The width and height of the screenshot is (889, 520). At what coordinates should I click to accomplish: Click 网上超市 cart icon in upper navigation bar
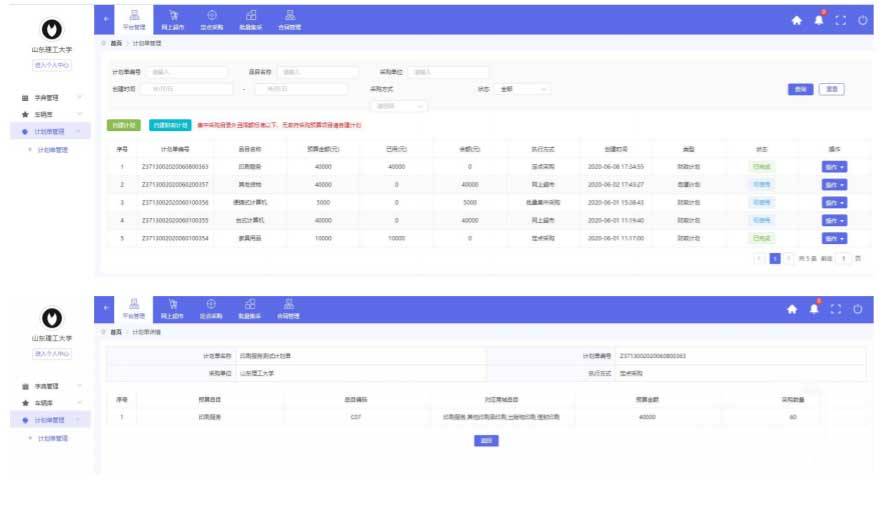coord(173,19)
